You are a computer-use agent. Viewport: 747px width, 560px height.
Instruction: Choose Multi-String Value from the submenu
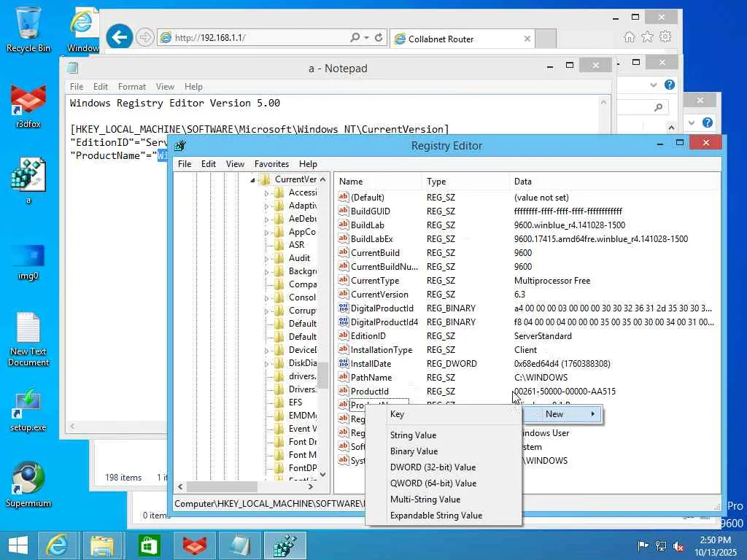(425, 499)
